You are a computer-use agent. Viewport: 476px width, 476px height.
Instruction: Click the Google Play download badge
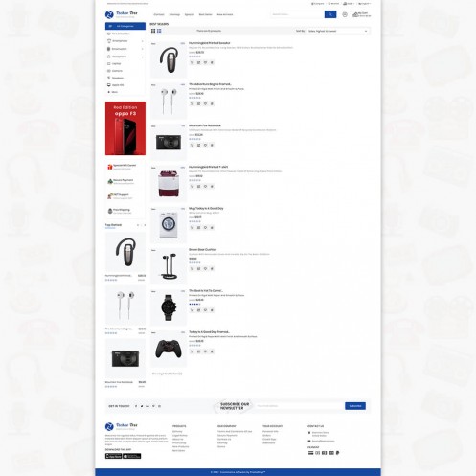132,456
